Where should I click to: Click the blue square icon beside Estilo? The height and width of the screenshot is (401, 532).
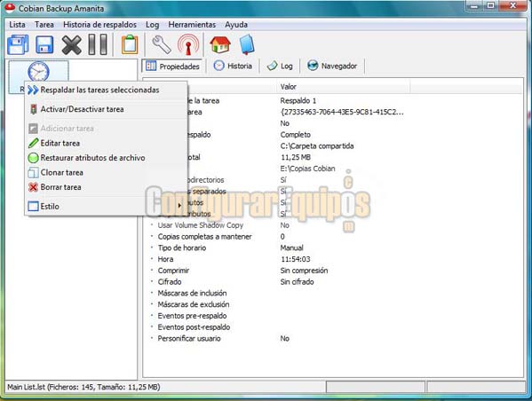pos(33,206)
